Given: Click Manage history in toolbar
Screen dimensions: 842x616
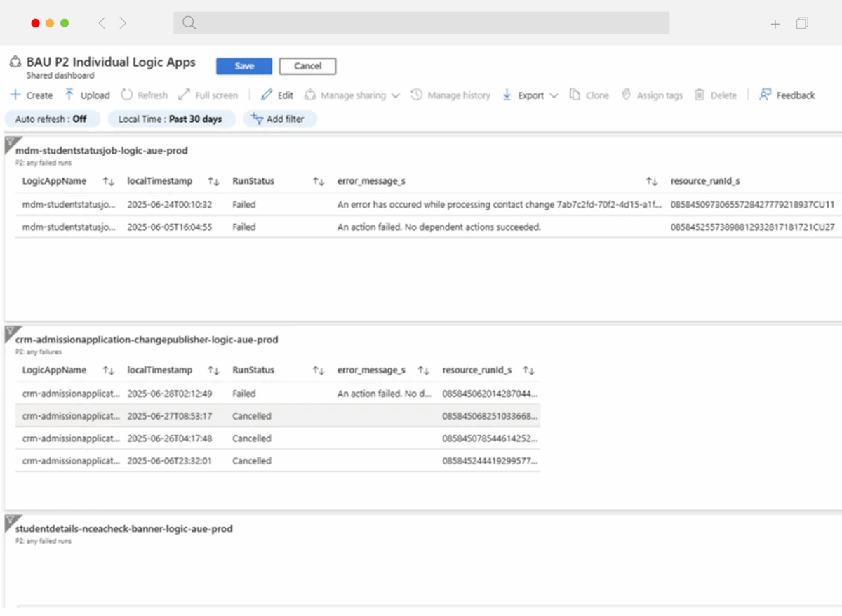Looking at the screenshot, I should [450, 95].
